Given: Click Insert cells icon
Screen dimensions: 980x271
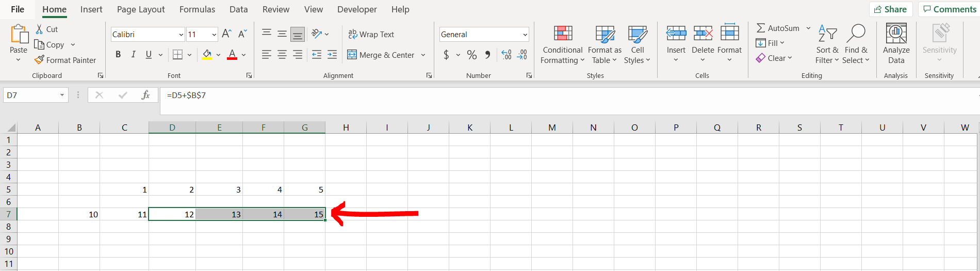Looking at the screenshot, I should point(676,34).
